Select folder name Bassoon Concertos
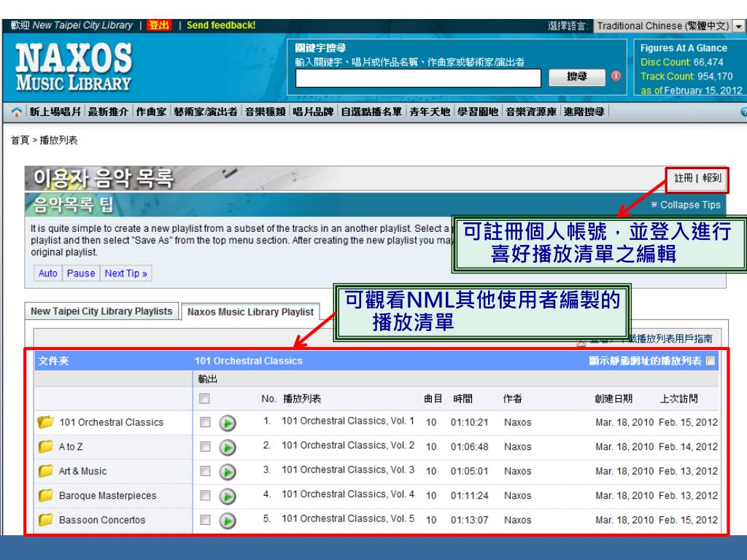The height and width of the screenshot is (560, 747). 102,520
